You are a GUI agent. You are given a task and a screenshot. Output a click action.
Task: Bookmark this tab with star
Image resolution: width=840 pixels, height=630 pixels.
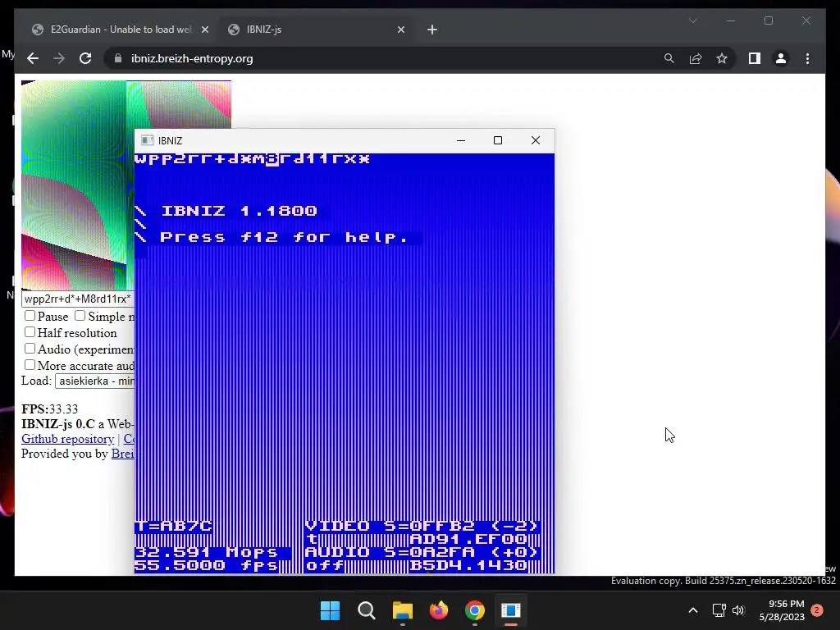click(722, 58)
